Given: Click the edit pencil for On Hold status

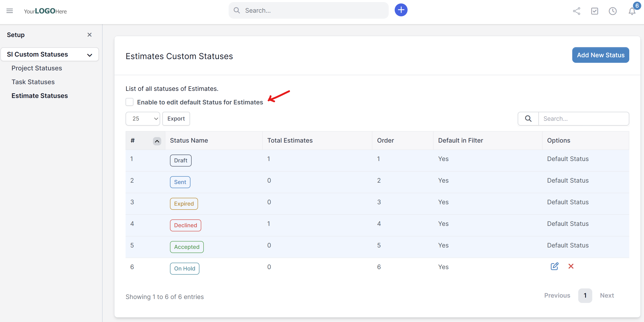Looking at the screenshot, I should click(x=555, y=266).
